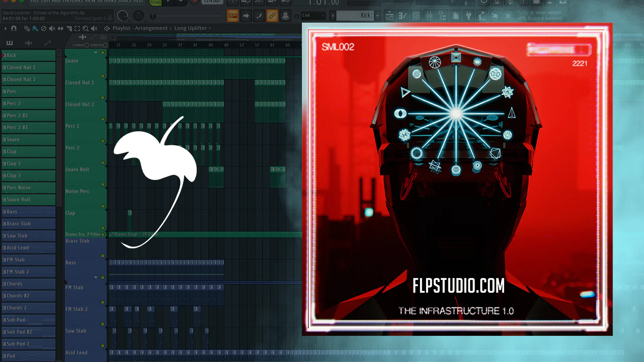Select the Mute tool in the playlist toolbar
This screenshot has width=644, height=362.
point(51,28)
